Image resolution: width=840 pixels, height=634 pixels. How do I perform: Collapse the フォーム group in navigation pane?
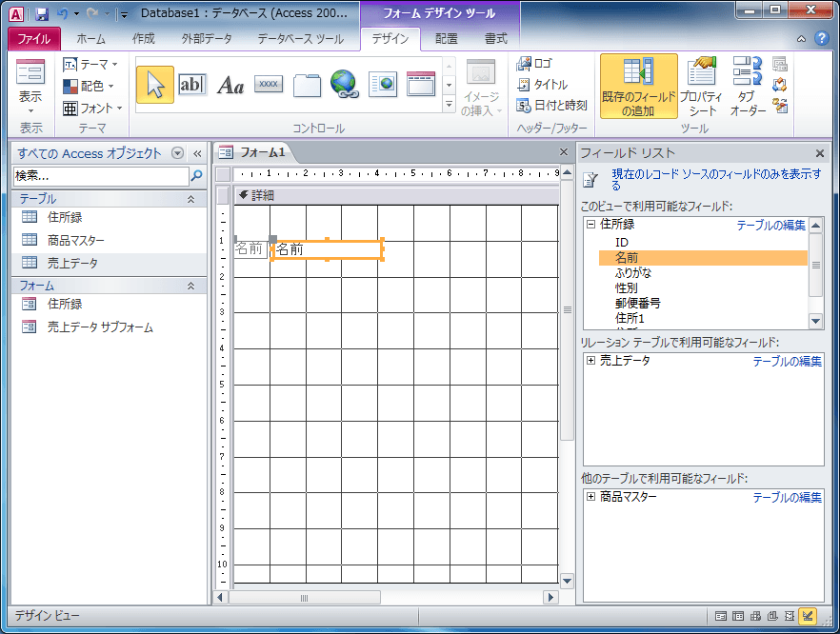(x=190, y=286)
